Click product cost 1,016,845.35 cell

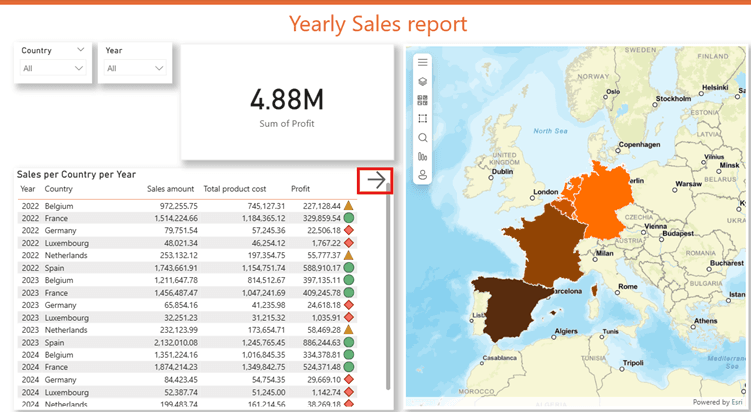coord(263,355)
